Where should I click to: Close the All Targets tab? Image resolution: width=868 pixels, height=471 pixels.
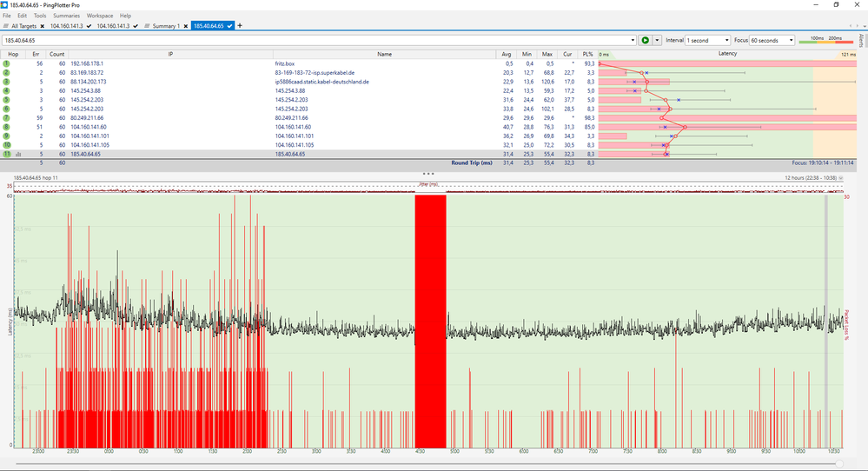(x=42, y=26)
